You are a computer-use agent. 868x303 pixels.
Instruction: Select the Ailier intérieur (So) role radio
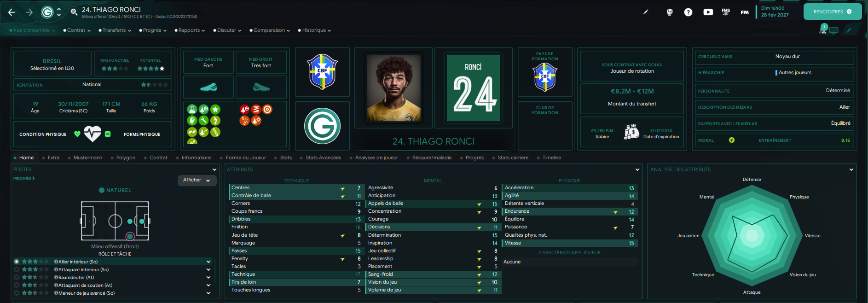click(17, 262)
